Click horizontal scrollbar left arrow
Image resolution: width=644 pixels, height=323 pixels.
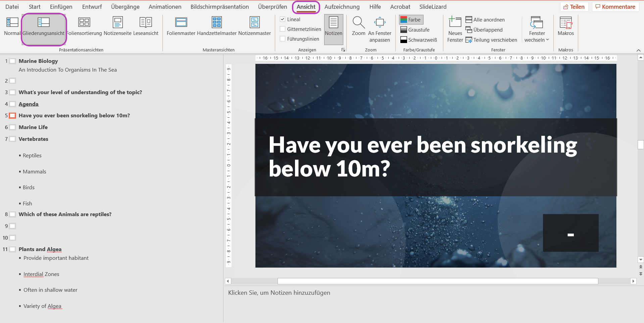coord(228,281)
